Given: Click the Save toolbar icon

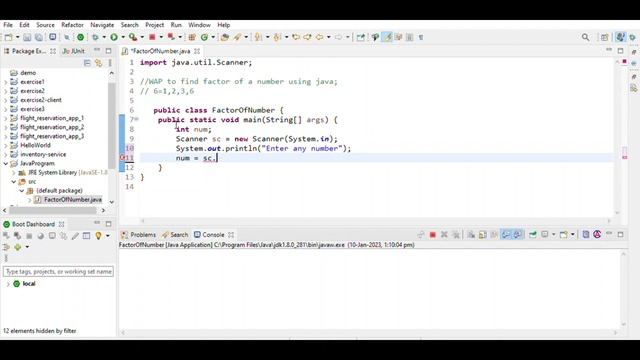Looking at the screenshot, I should [x=27, y=38].
